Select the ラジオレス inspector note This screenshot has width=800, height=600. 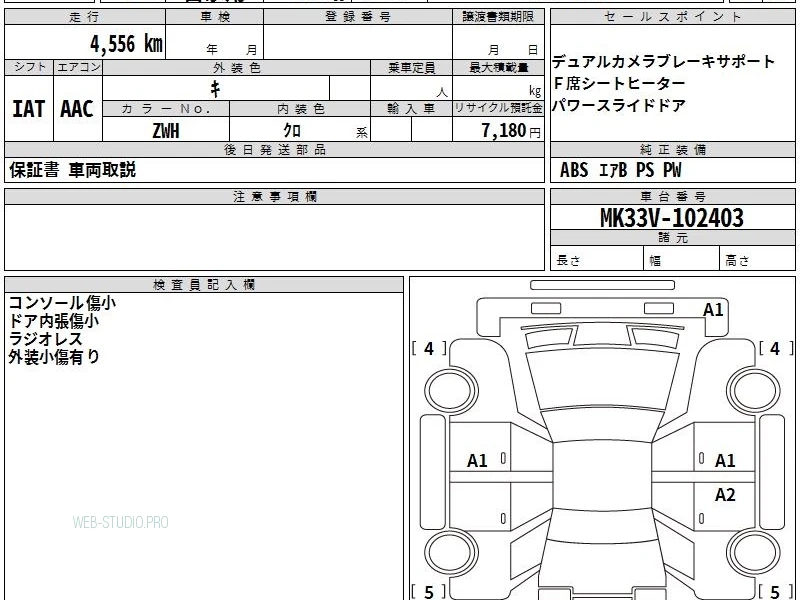45,339
